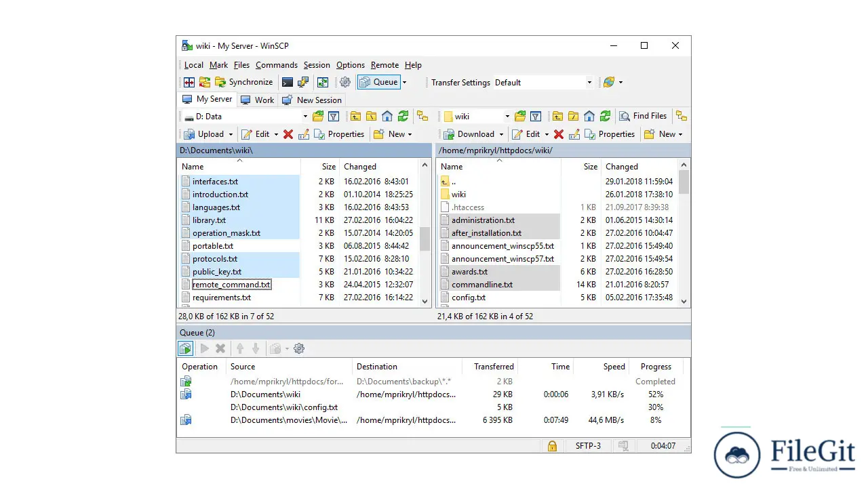Open the Options menu
868x488 pixels.
(x=351, y=65)
